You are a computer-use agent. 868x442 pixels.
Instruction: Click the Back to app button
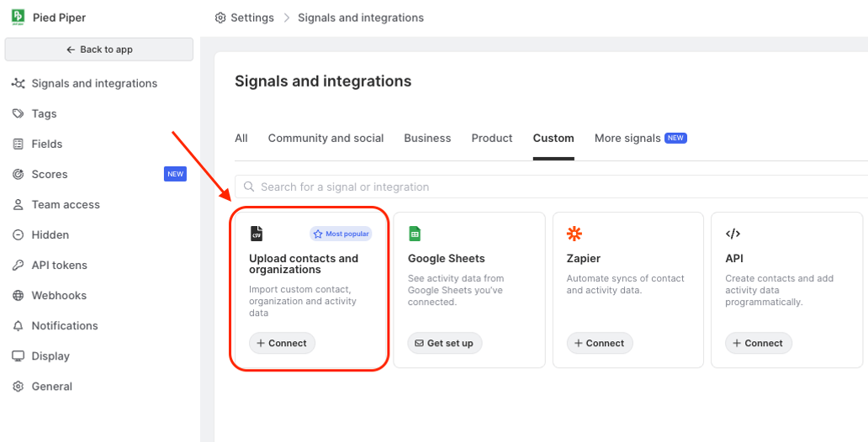click(99, 50)
